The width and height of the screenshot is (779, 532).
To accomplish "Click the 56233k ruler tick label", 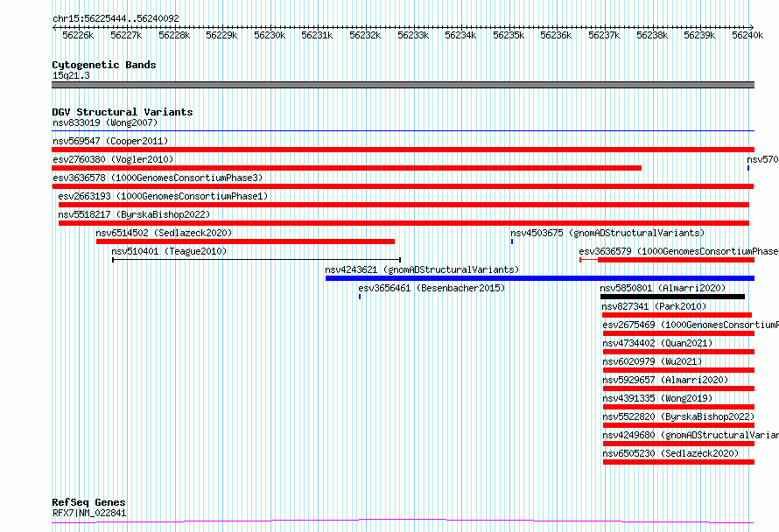I will tap(413, 35).
